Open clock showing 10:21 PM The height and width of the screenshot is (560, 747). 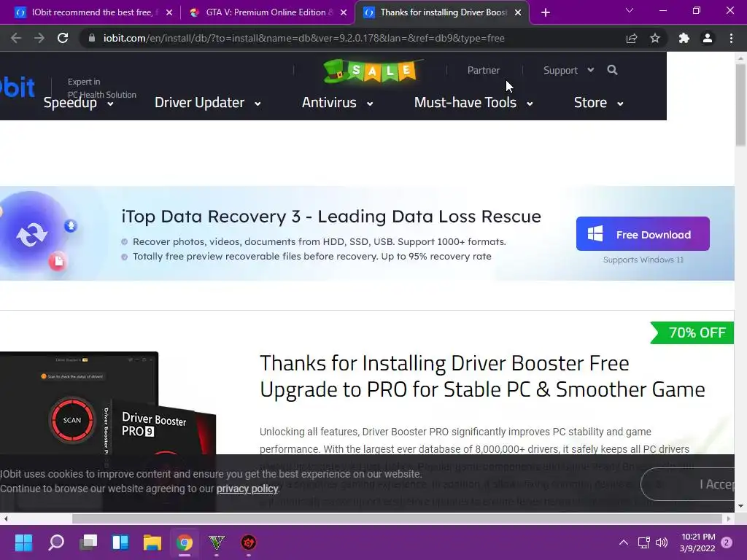click(x=698, y=542)
